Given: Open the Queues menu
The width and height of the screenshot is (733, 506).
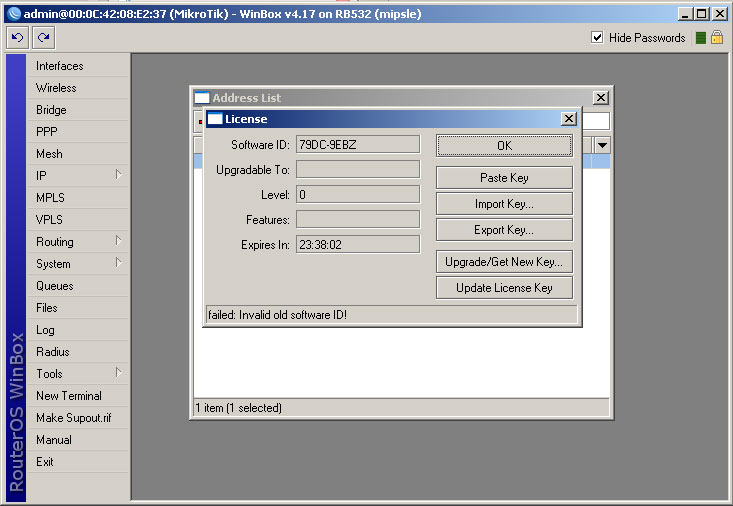Looking at the screenshot, I should [x=78, y=286].
